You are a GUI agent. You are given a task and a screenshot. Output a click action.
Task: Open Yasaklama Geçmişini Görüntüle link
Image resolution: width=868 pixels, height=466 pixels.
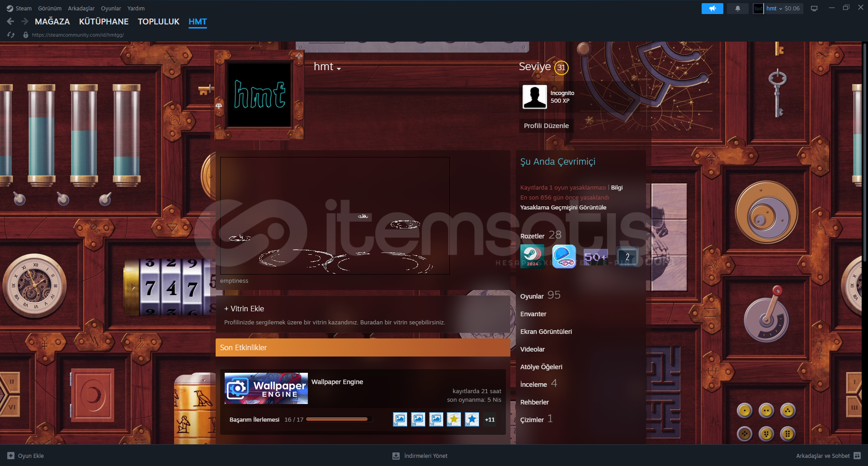[x=563, y=207]
